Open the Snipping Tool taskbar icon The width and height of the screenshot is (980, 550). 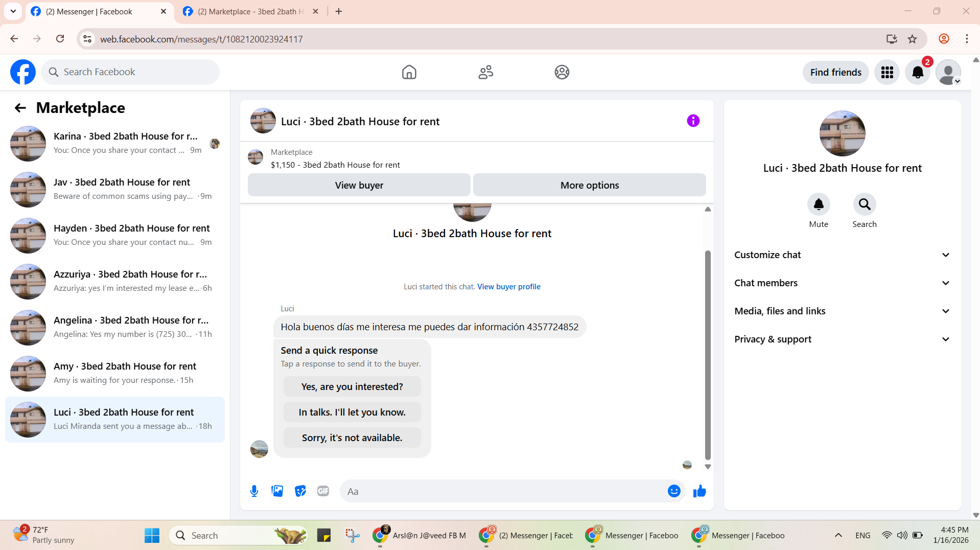[x=352, y=535]
